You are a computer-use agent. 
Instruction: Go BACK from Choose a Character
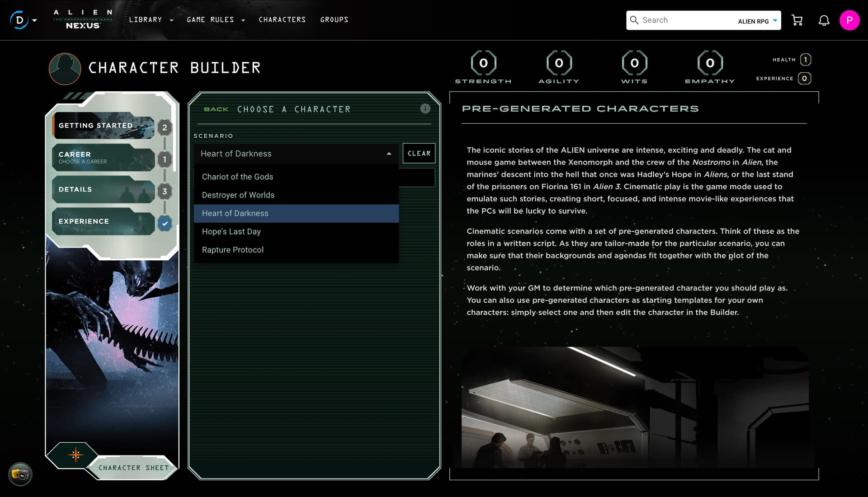point(216,109)
